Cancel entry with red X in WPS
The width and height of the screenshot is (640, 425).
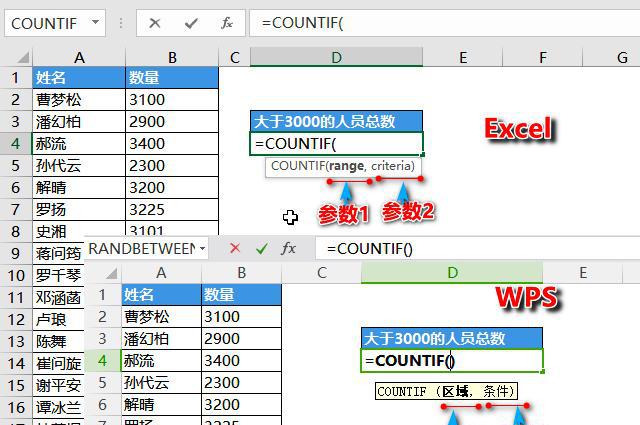(x=235, y=248)
